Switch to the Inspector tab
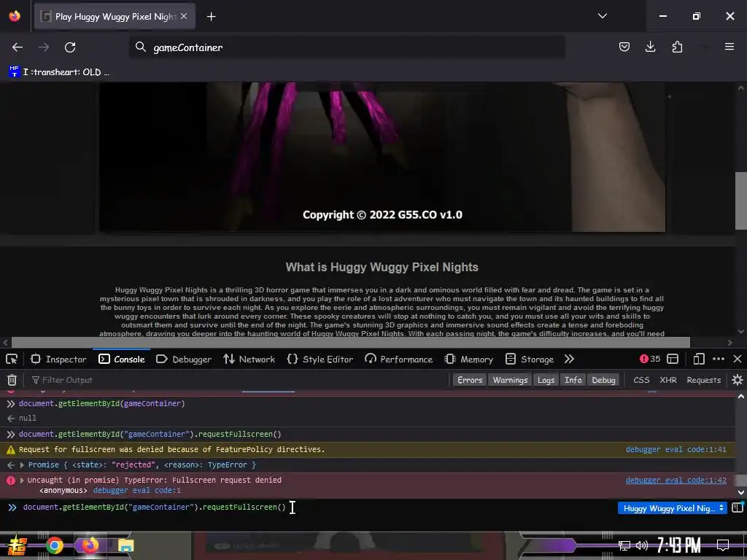Image resolution: width=747 pixels, height=560 pixels. 58,359
